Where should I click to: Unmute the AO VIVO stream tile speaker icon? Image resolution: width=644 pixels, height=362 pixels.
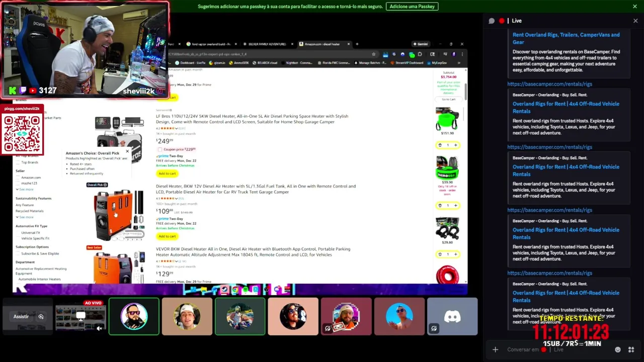pos(99,329)
